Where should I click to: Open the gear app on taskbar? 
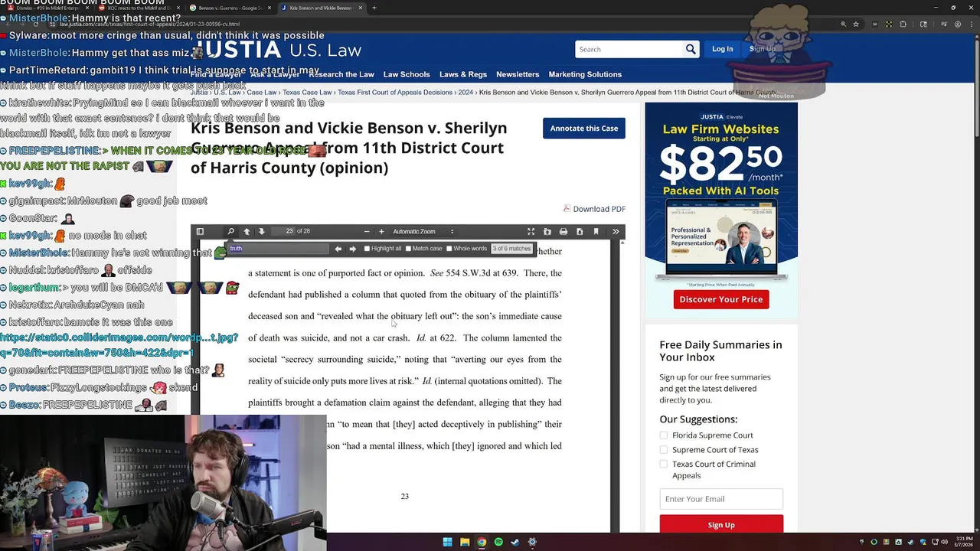point(532,542)
